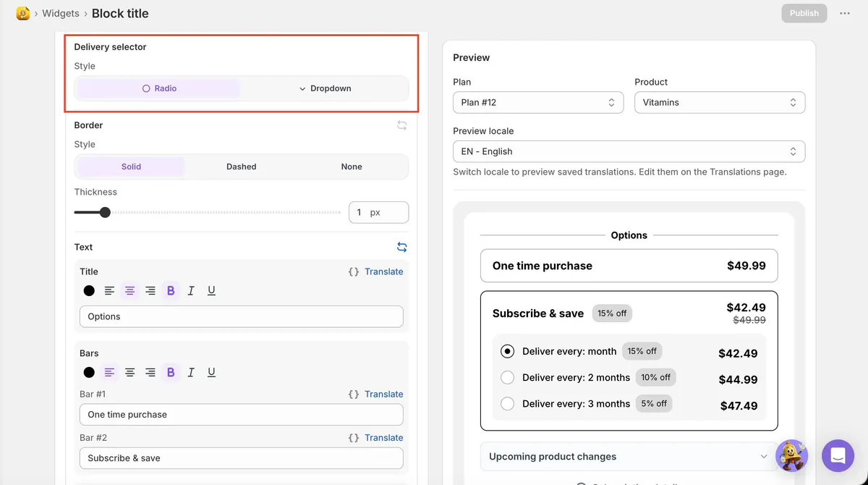Set border style to None
This screenshot has width=868, height=485.
pyautogui.click(x=352, y=166)
